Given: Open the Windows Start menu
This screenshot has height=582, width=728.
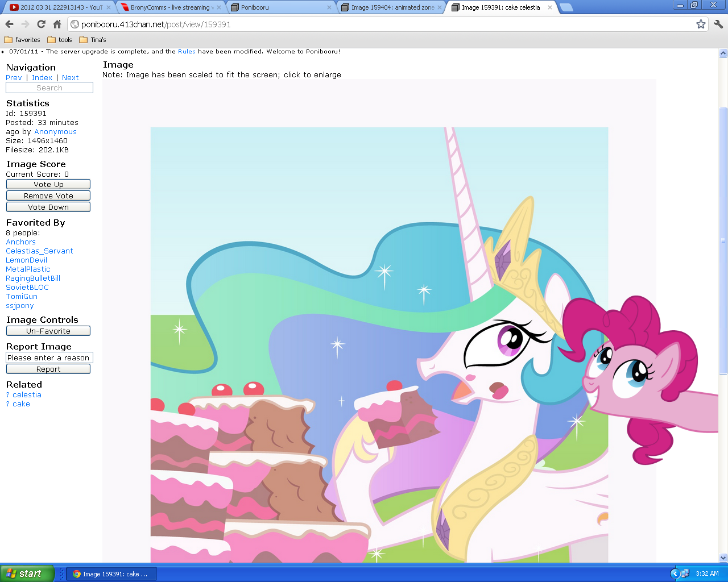Looking at the screenshot, I should (27, 573).
